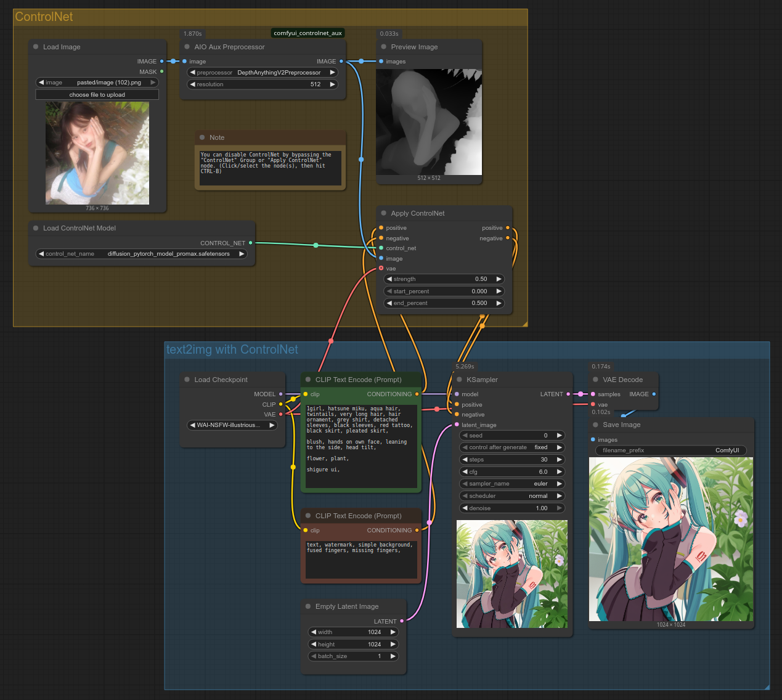Toggle collapse dot on Apply ControlNet node
The height and width of the screenshot is (700, 782).
click(x=383, y=213)
